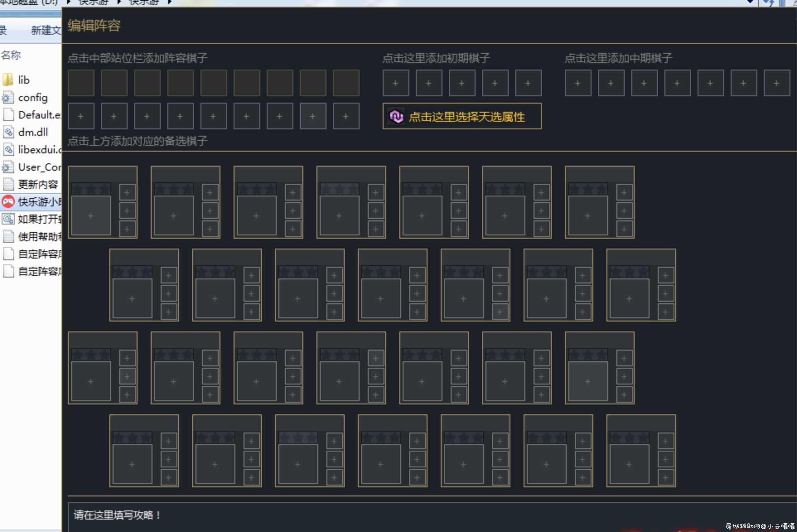Viewport: 797px width, 532px height.
Task: Add hero to first board cell
Action: (91, 215)
